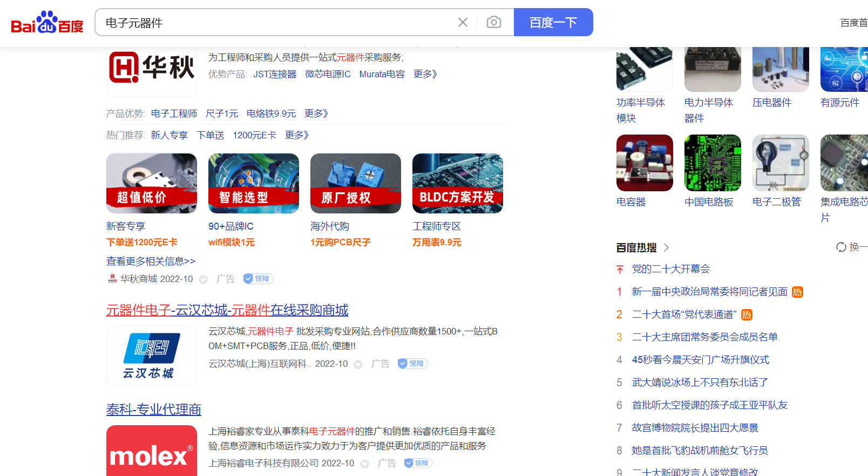Click the search input field
Screen dimensions: 868x476
275,23
